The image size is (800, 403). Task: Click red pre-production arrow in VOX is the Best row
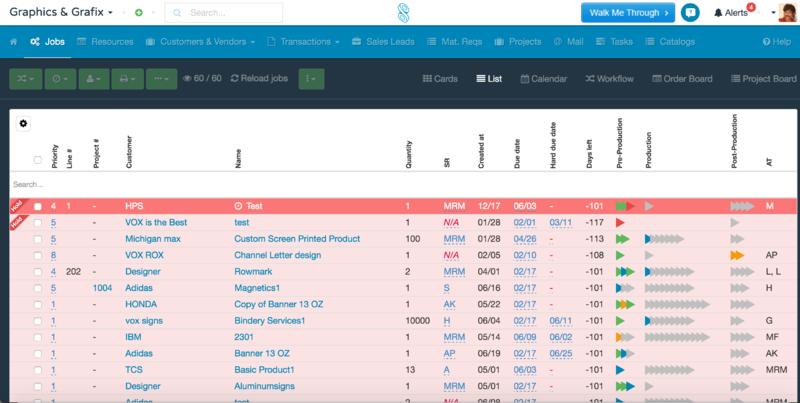click(x=620, y=222)
